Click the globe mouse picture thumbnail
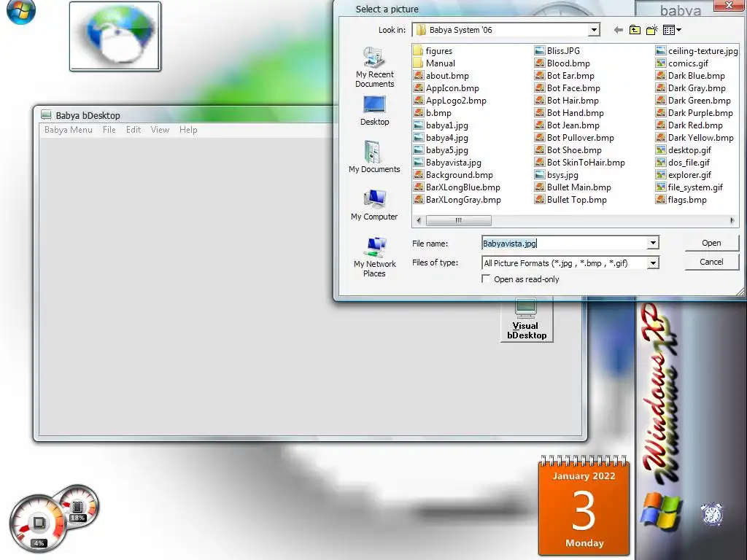The image size is (747, 560). (115, 36)
